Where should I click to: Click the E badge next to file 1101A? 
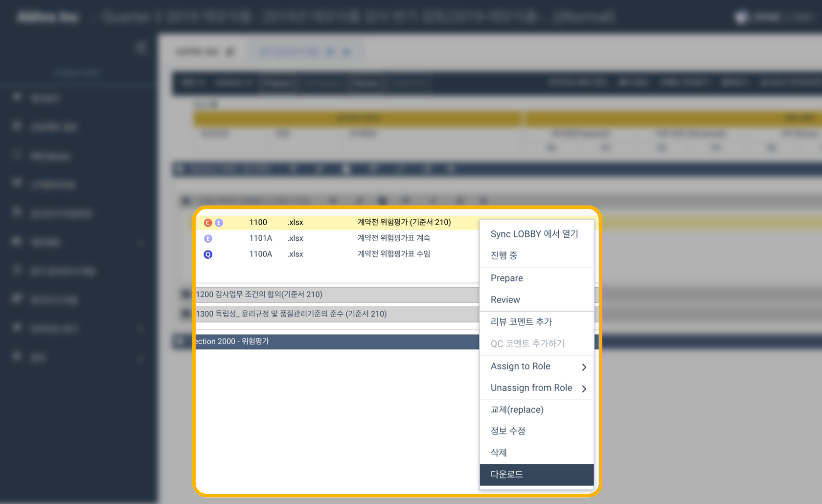208,238
